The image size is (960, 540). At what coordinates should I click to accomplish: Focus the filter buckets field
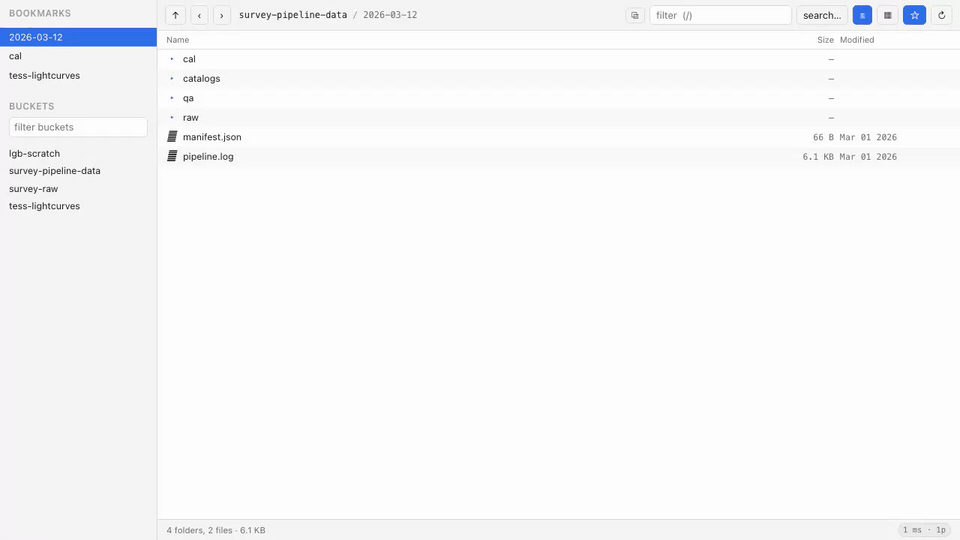pos(78,127)
